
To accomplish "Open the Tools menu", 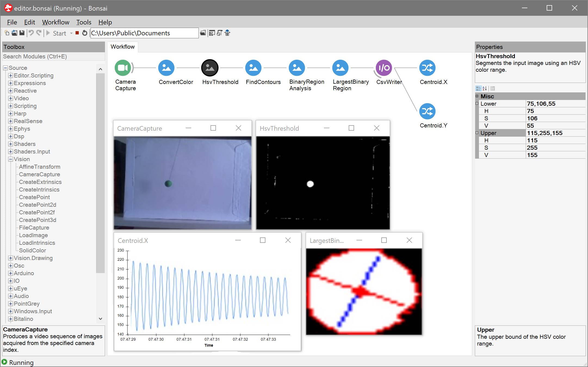I will 83,22.
